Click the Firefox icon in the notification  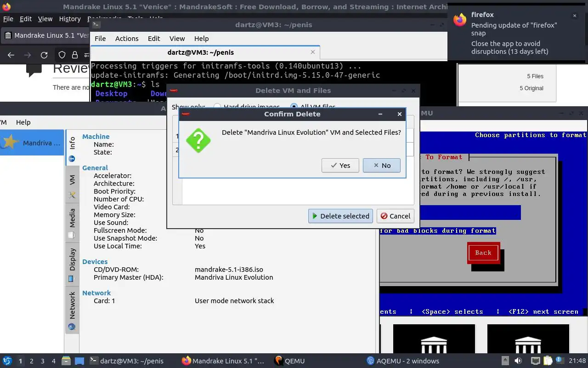(x=459, y=19)
